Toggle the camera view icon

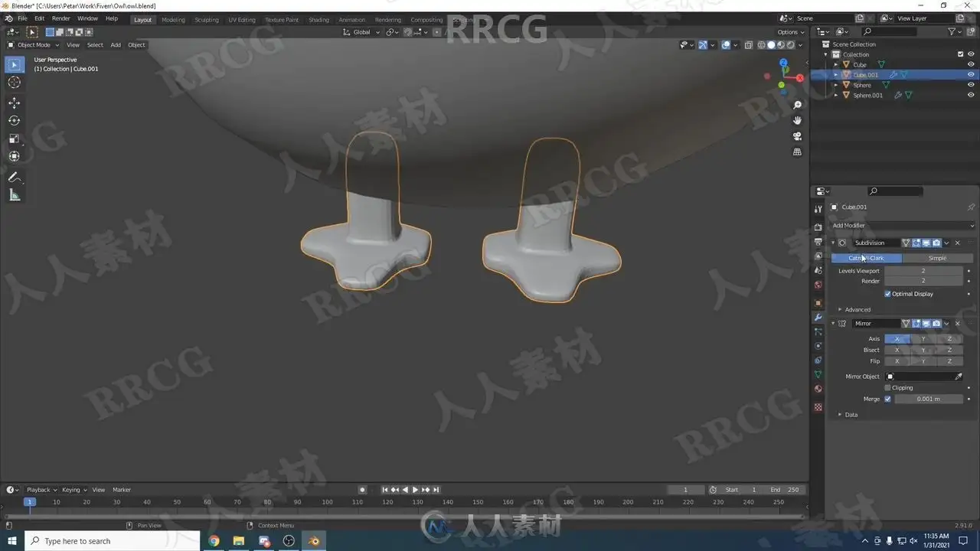[x=797, y=136]
